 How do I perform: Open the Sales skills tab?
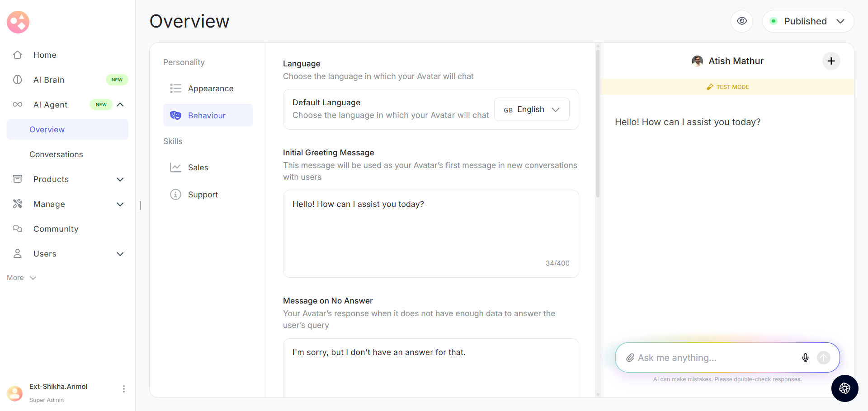pyautogui.click(x=198, y=168)
